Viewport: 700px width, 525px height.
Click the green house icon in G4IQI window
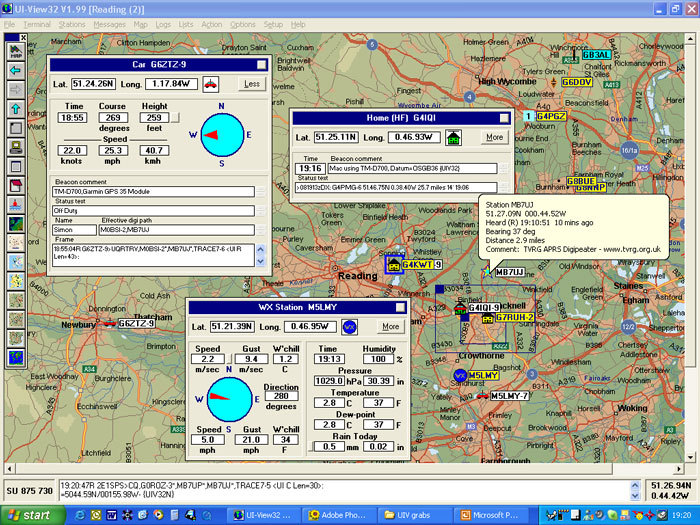tap(453, 137)
